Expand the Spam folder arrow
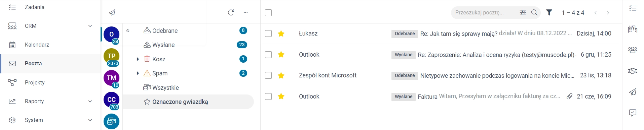644x130 pixels. [x=138, y=73]
